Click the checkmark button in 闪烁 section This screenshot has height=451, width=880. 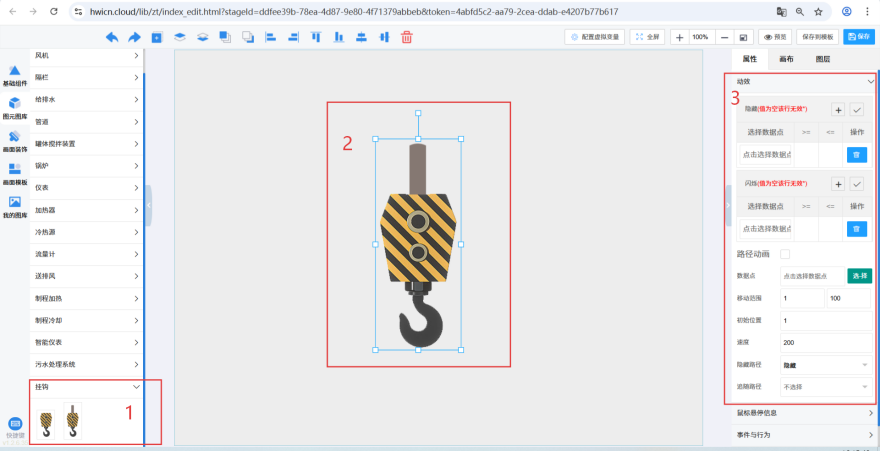coord(857,184)
